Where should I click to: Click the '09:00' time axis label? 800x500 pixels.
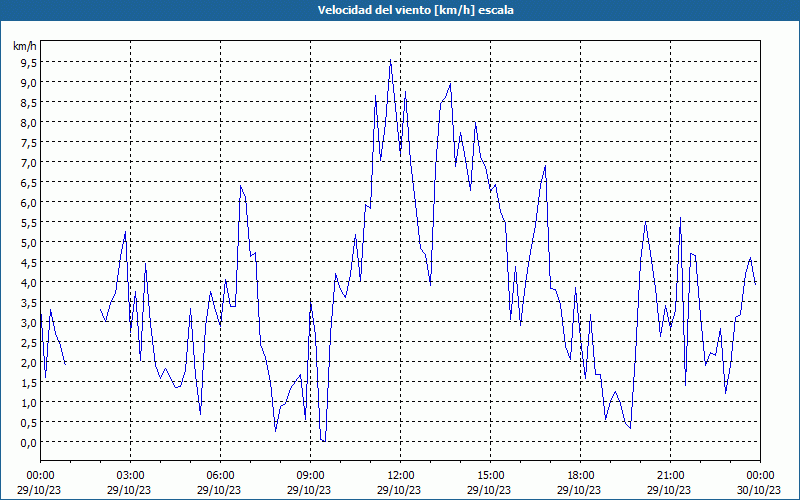[310, 476]
